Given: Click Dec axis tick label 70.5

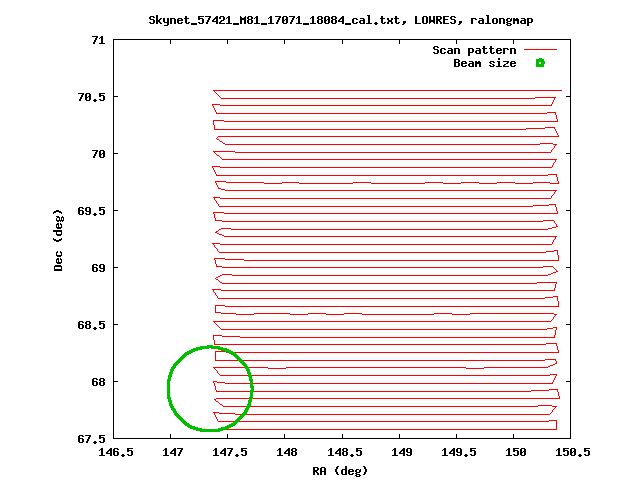Looking at the screenshot, I should [91, 97].
